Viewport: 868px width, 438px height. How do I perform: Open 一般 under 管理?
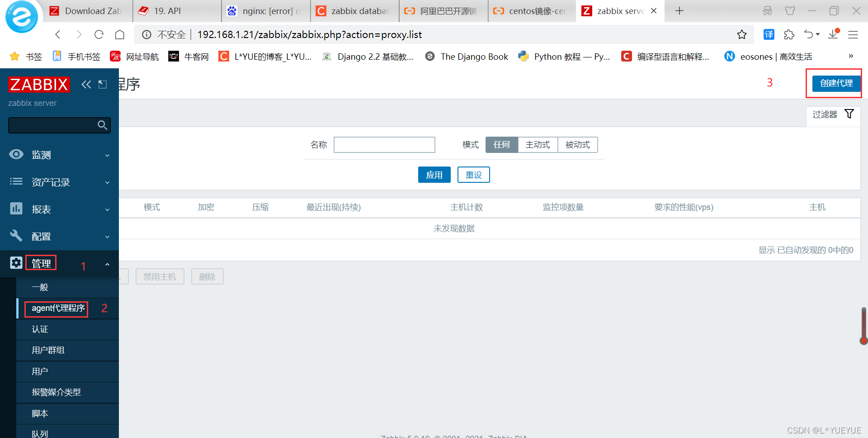point(67,287)
